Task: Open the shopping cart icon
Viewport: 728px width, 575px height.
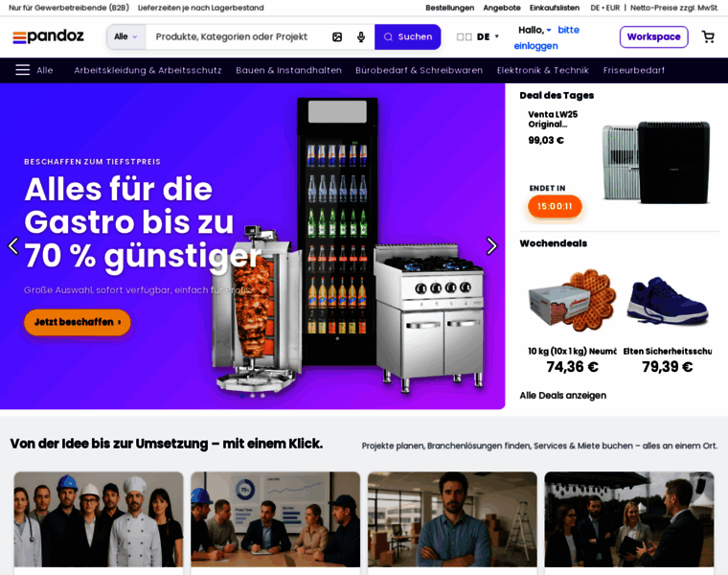Action: (x=708, y=36)
